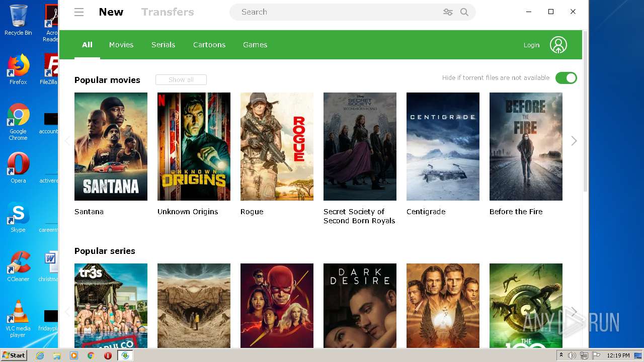Click the taskbar clock 12:19 PM
The width and height of the screenshot is (644, 362).
[618, 355]
